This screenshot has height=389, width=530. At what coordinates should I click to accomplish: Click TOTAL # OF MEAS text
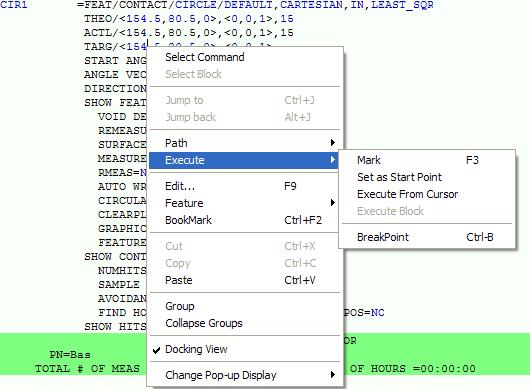point(87,368)
